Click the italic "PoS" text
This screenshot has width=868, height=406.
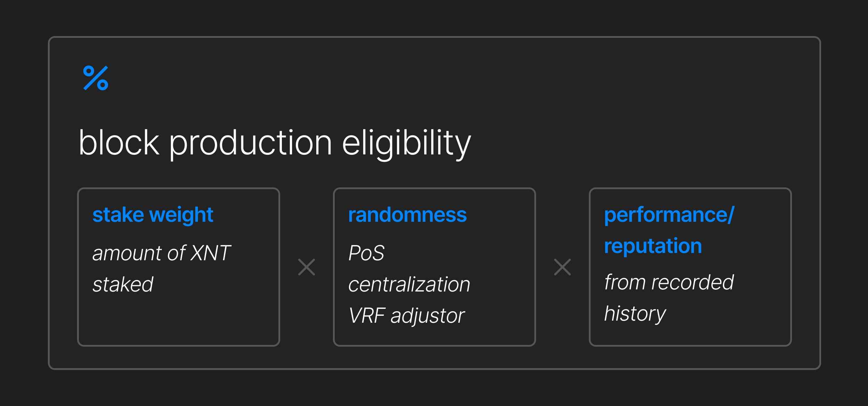tap(367, 253)
